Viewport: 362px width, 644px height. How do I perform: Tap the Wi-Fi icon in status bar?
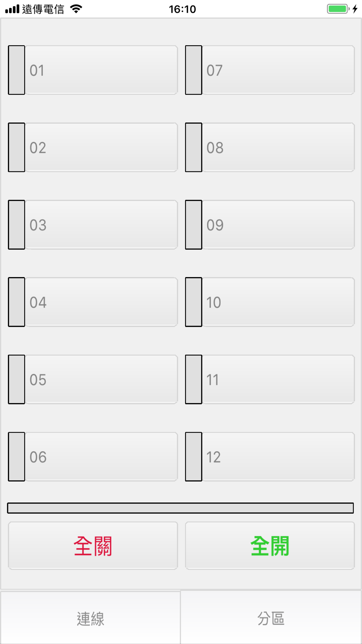click(x=76, y=9)
